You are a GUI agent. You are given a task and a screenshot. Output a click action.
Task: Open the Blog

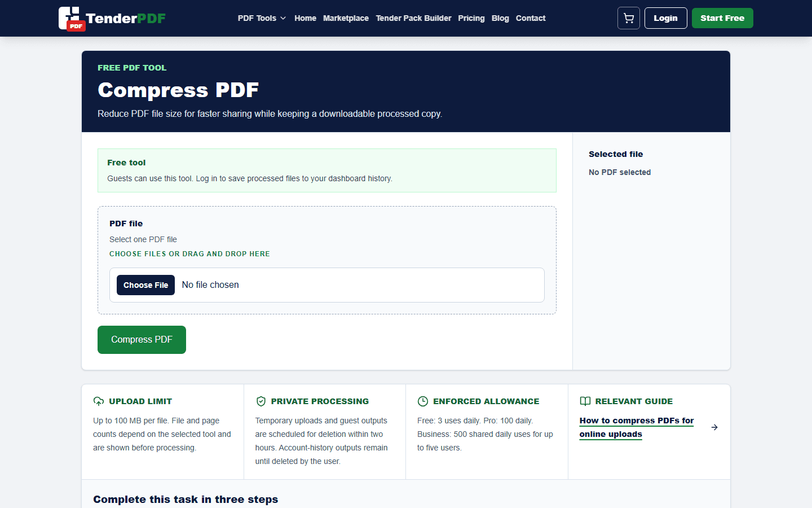click(500, 18)
